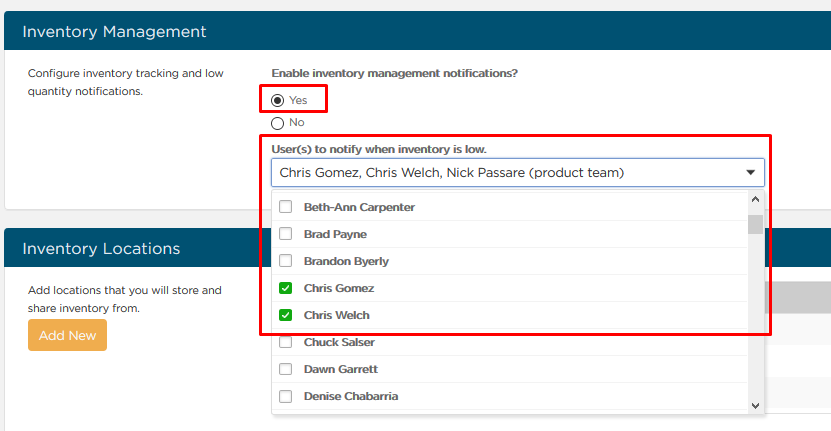The image size is (831, 431).
Task: Click the Add New location button
Action: click(67, 335)
